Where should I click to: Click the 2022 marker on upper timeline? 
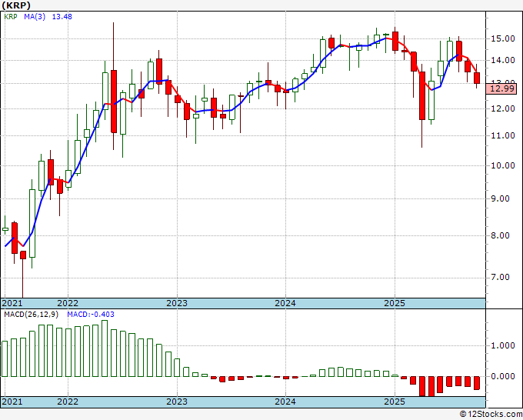click(x=68, y=303)
